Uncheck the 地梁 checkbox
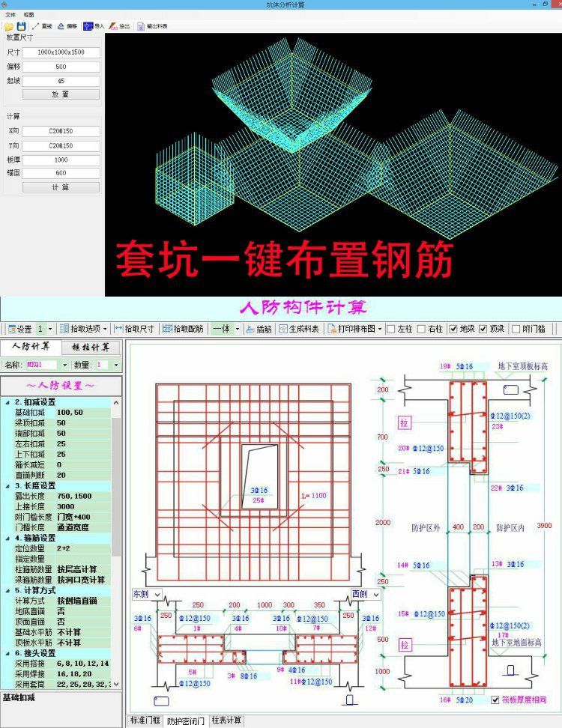This screenshot has width=562, height=728. click(453, 329)
